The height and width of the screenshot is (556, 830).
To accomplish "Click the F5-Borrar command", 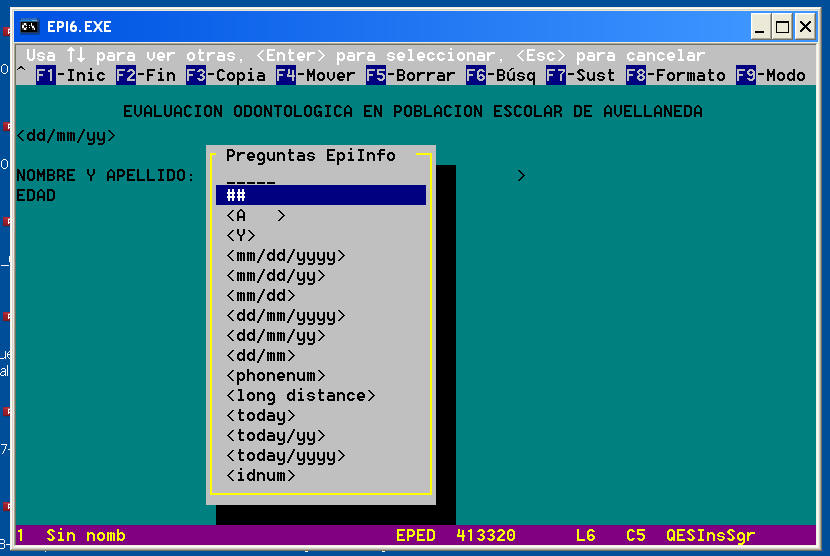I will [x=410, y=75].
